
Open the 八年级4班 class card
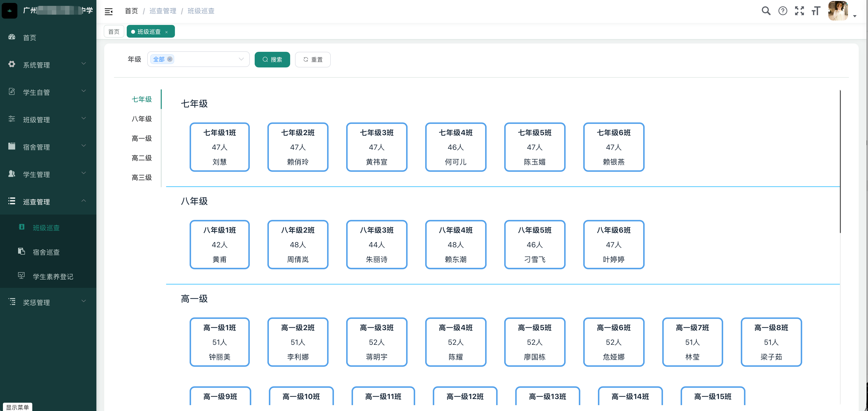[456, 245]
